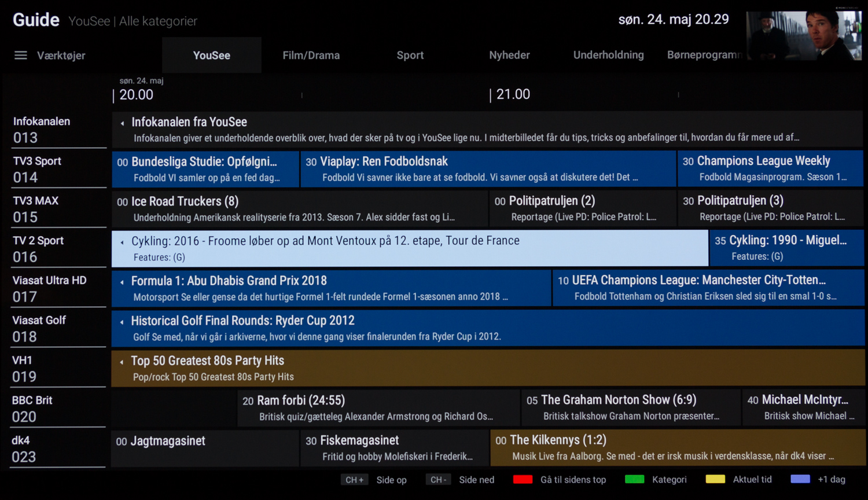The height and width of the screenshot is (500, 868).
Task: Open Politipatruljen (2) program
Action: 583,208
